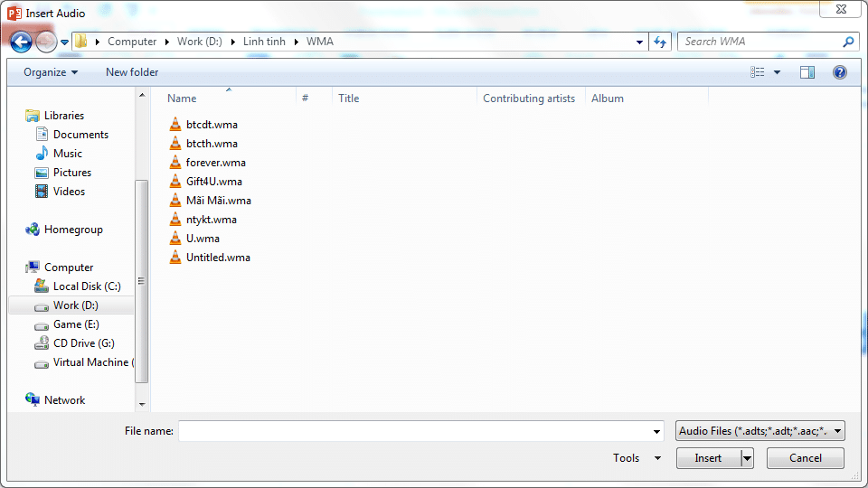Click the Network icon in navigation pane
The height and width of the screenshot is (488, 868).
33,399
